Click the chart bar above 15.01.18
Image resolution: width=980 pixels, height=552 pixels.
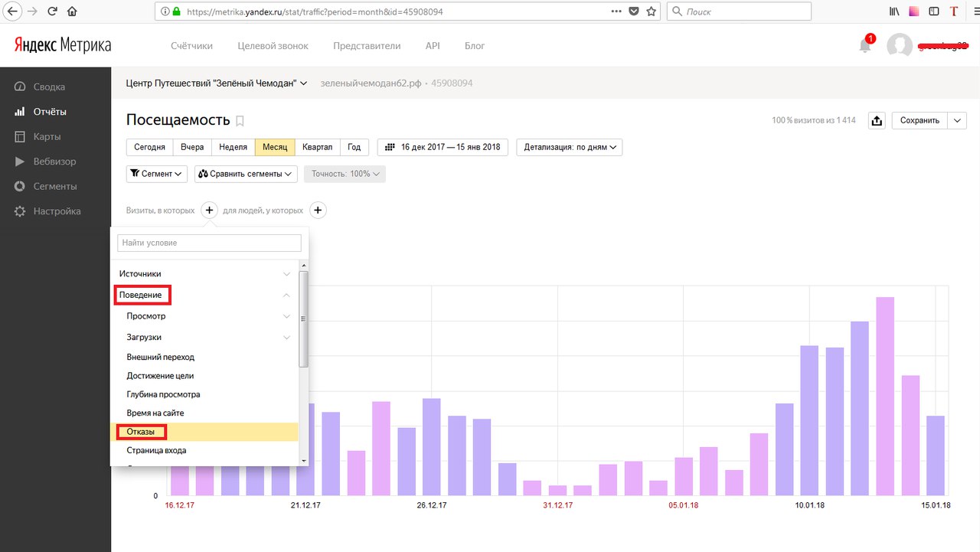936,456
